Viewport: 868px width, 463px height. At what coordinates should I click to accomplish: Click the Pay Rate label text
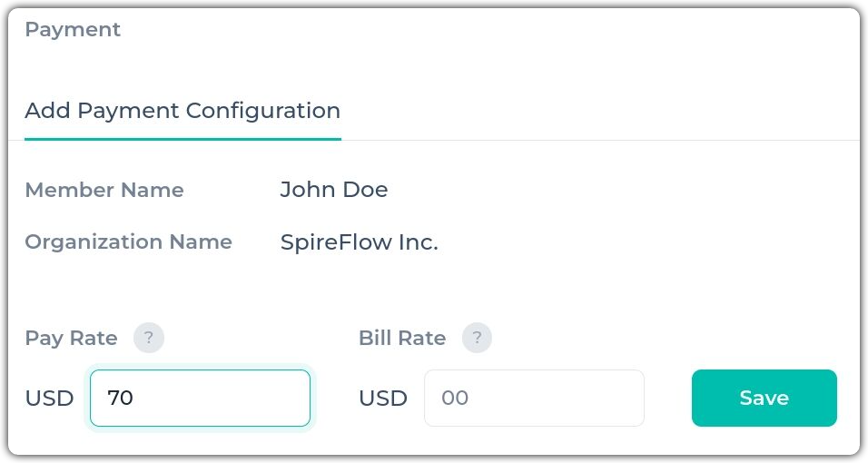[71, 338]
